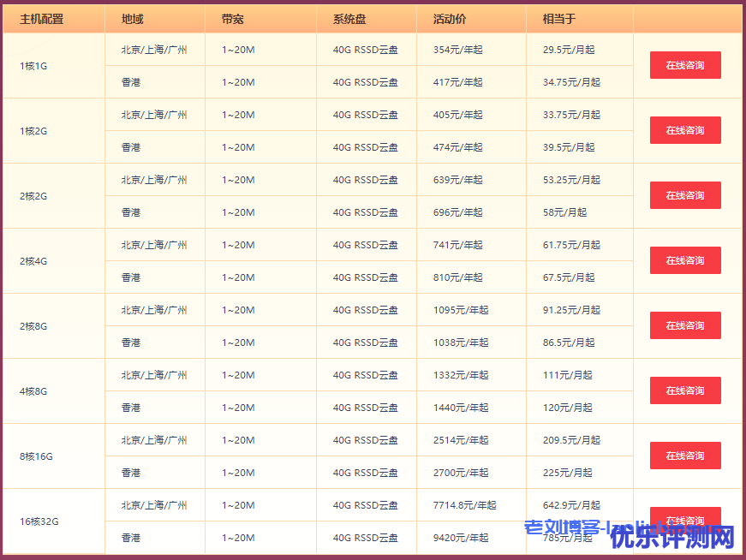The width and height of the screenshot is (746, 560).
Task: Click the 810元/年起 price
Action: (457, 277)
